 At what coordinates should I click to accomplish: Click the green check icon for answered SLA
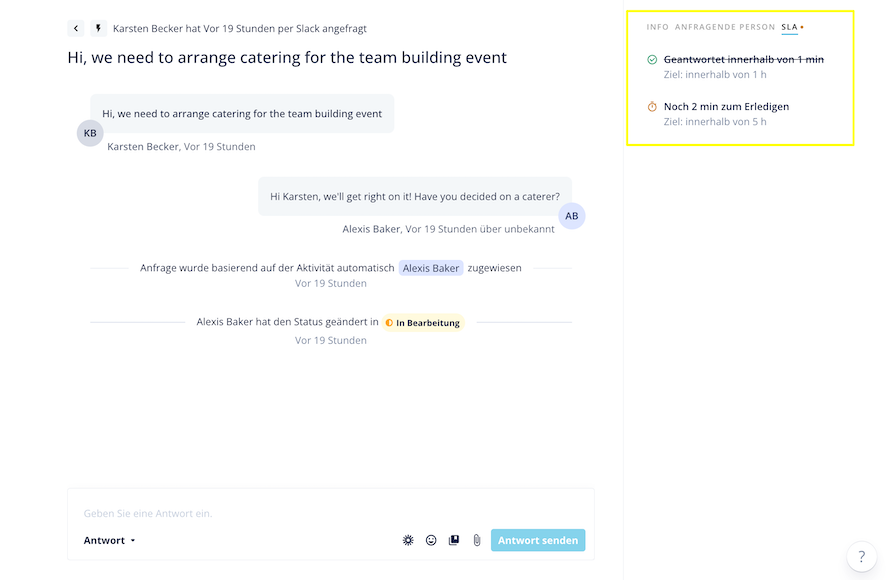(x=652, y=60)
